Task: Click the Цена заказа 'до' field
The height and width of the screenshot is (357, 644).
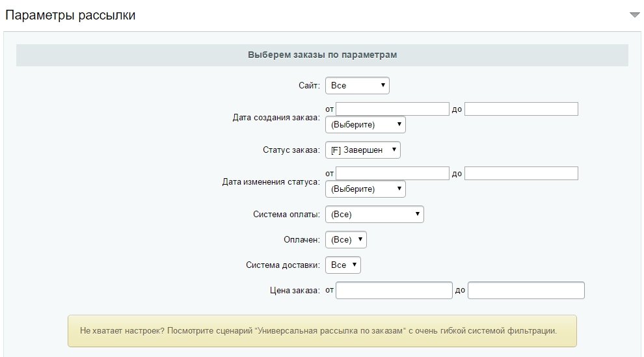Action: pos(526,290)
